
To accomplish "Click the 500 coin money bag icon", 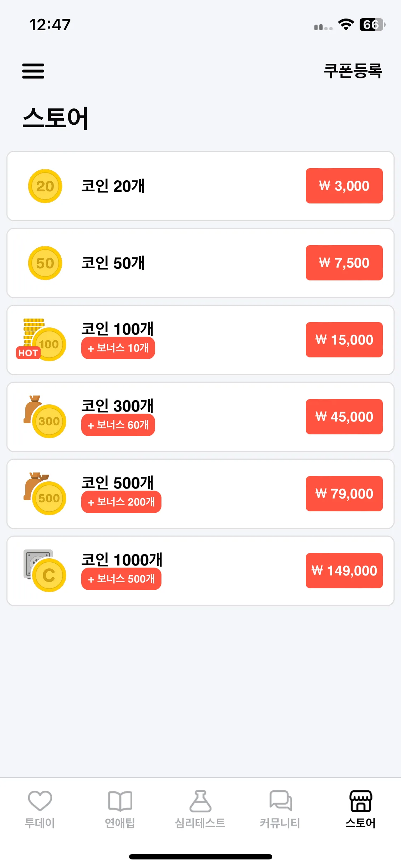I will click(45, 494).
